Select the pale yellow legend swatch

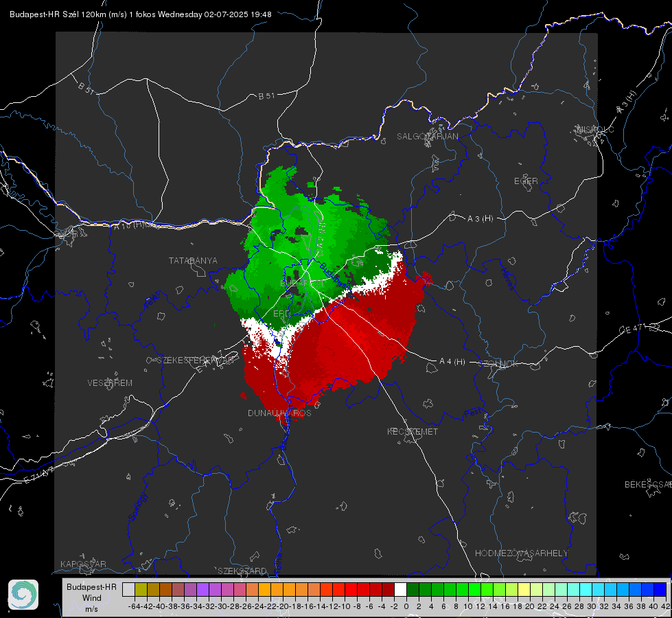click(524, 589)
